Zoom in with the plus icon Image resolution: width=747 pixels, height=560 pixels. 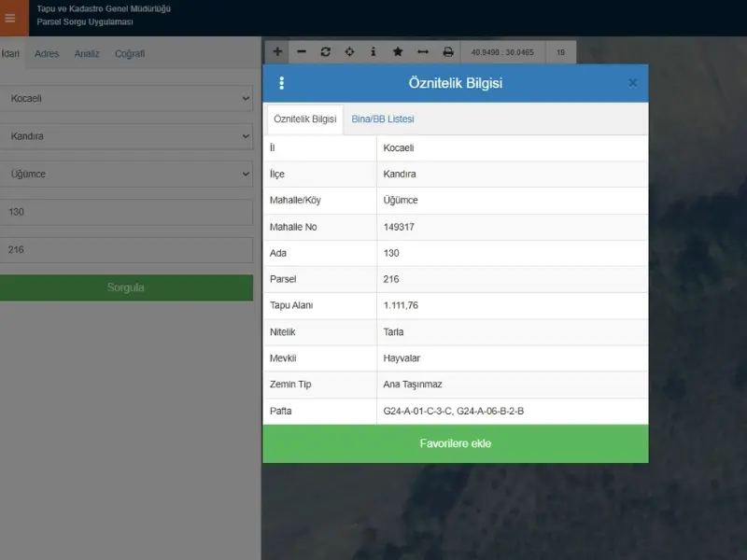pos(277,52)
